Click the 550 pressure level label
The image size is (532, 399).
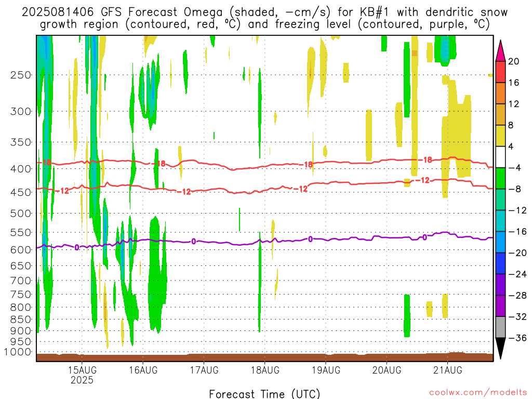[21, 232]
